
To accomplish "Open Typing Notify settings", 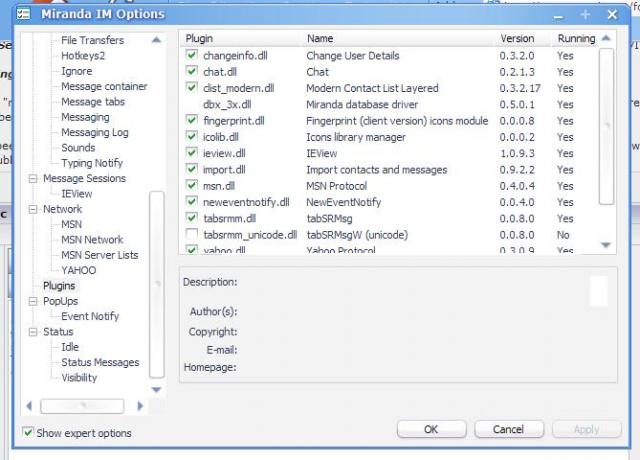I will click(92, 163).
